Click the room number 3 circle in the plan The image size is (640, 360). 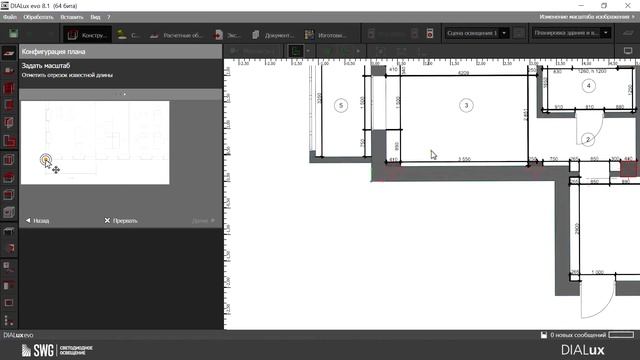pos(466,105)
